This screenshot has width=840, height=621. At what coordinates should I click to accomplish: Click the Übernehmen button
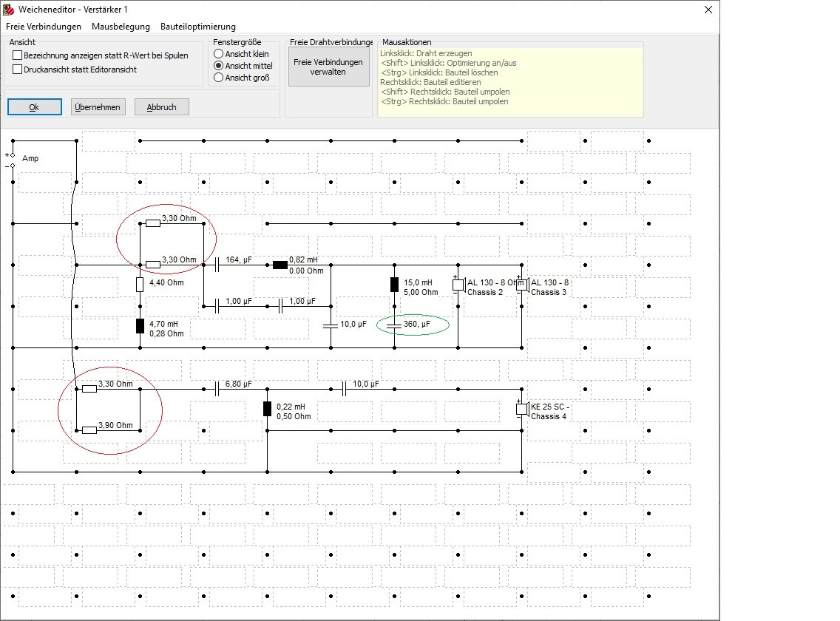coord(97,107)
